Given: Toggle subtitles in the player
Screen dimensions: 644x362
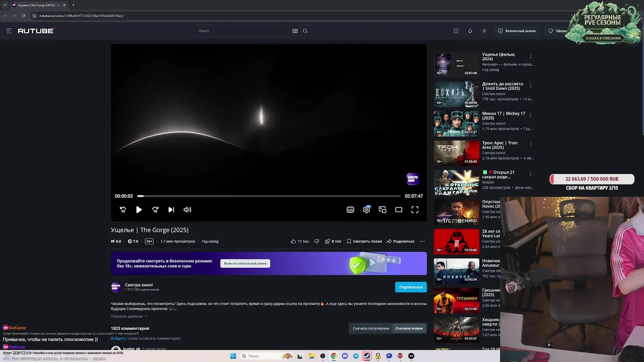Looking at the screenshot, I should [x=351, y=210].
